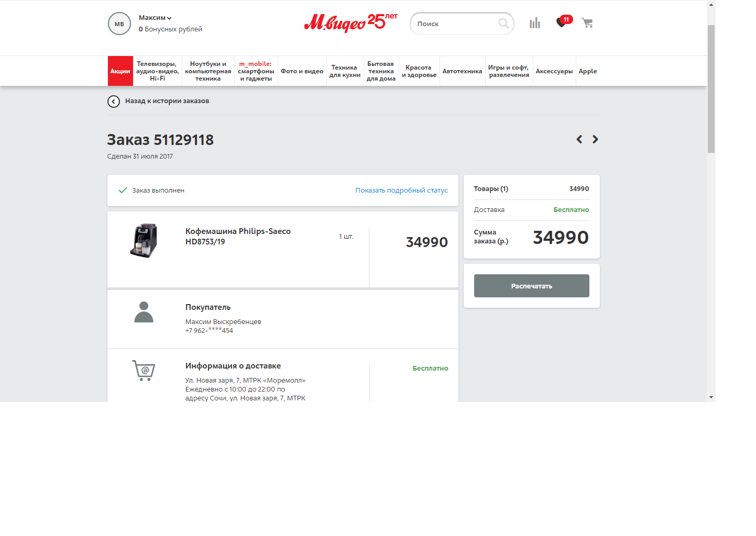Click the search magnifier icon
The width and height of the screenshot is (756, 536).
pos(503,24)
